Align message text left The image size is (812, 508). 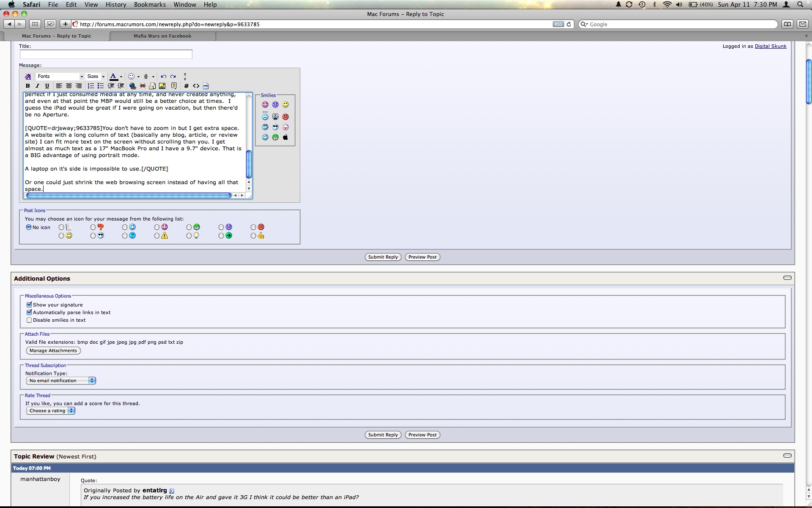tap(59, 86)
